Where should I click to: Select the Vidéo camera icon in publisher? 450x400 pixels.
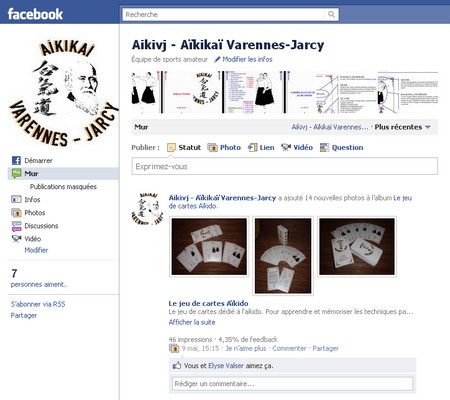pyautogui.click(x=286, y=147)
